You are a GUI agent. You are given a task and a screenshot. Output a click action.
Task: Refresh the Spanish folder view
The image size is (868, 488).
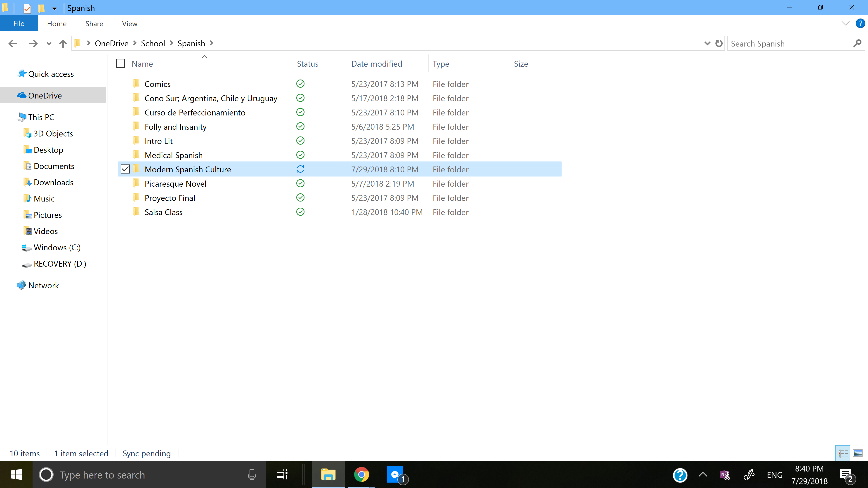[x=719, y=43]
